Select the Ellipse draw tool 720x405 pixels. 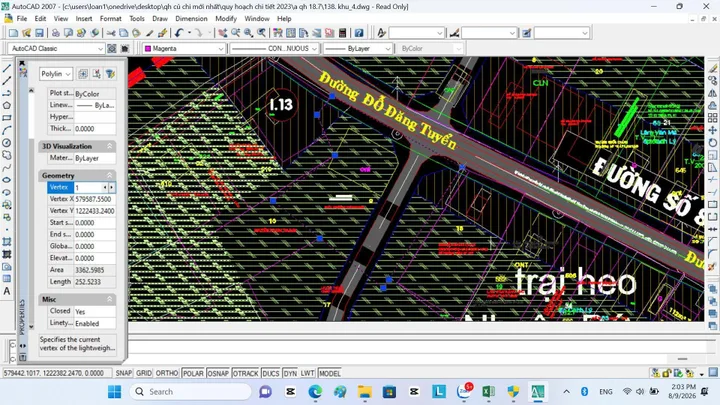pos(6,180)
